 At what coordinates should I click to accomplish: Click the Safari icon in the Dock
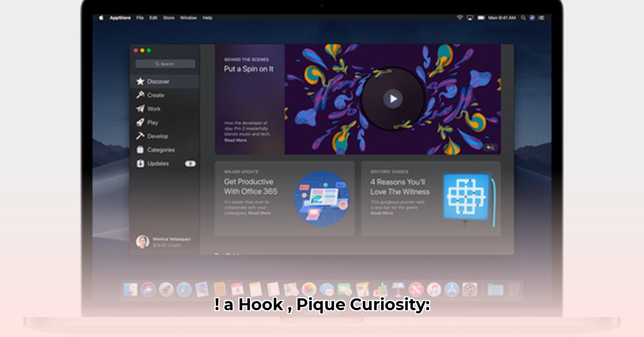pos(184,290)
